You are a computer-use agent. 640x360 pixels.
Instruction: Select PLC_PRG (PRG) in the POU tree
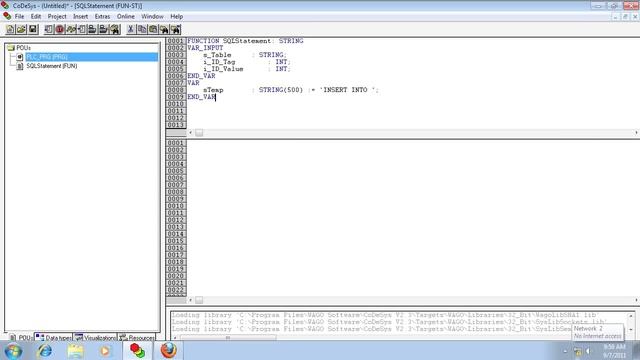click(x=91, y=57)
